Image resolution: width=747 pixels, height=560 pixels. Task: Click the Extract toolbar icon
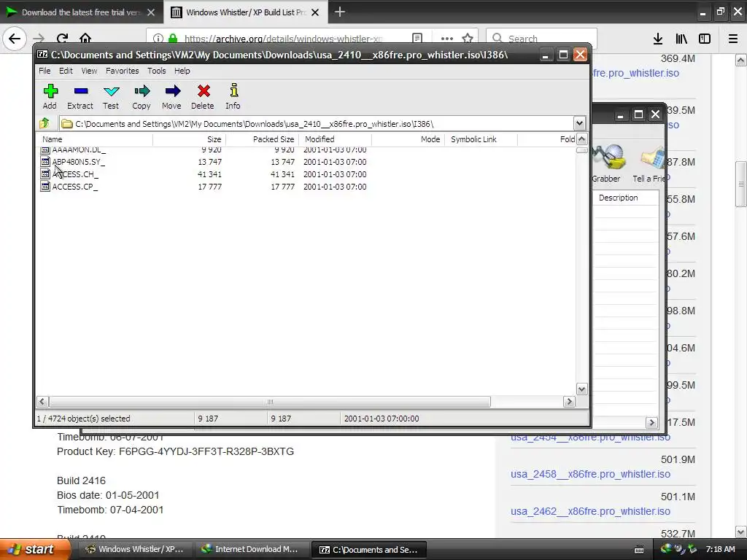tap(80, 97)
